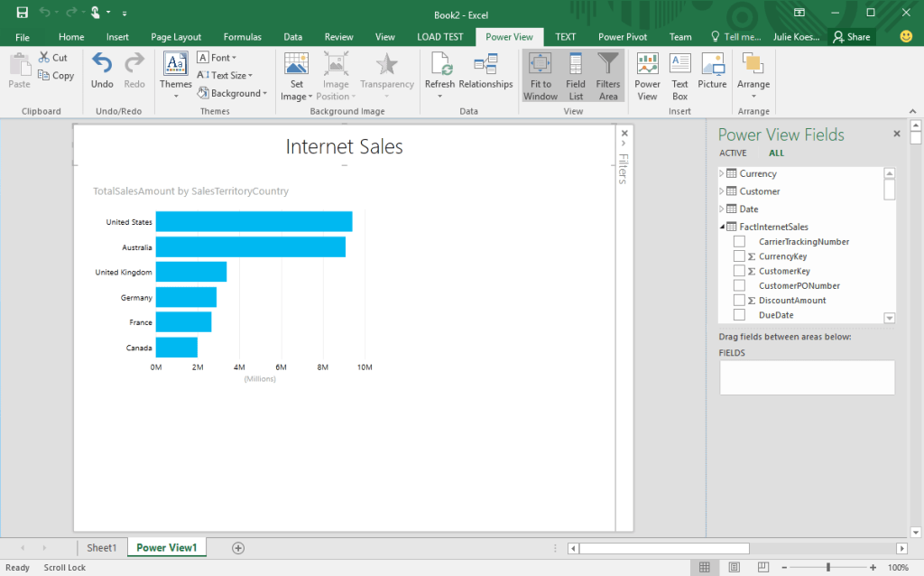This screenshot has height=576, width=924.
Task: Switch to Normal view in status bar
Action: [x=704, y=567]
